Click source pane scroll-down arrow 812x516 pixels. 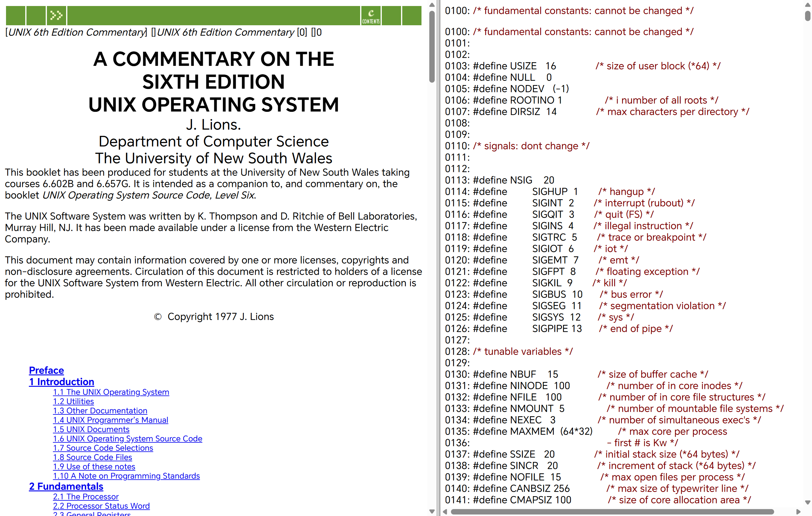click(x=807, y=502)
